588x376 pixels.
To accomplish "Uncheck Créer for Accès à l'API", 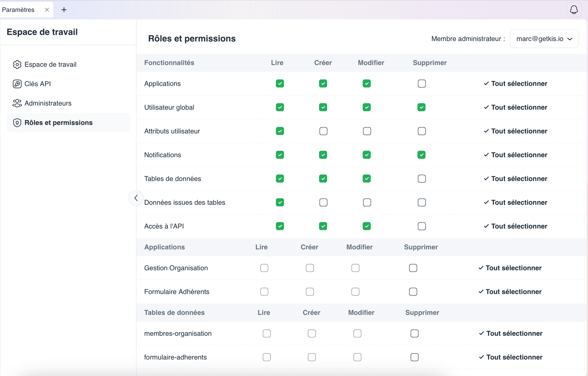I will tap(323, 226).
